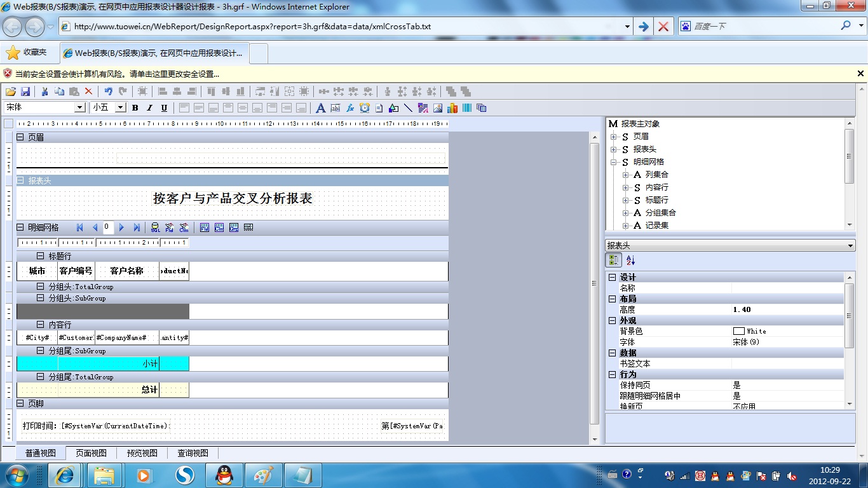Select the chart insert tool

pos(452,108)
